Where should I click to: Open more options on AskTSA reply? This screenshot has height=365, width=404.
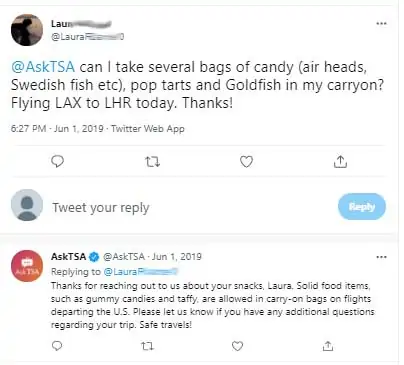coord(381,257)
